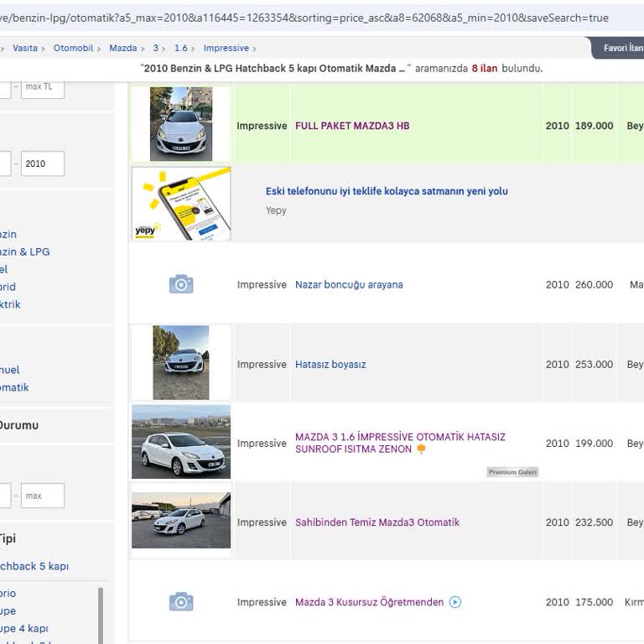Click the '8 ilan' result count text
The width and height of the screenshot is (644, 644).
coord(484,68)
